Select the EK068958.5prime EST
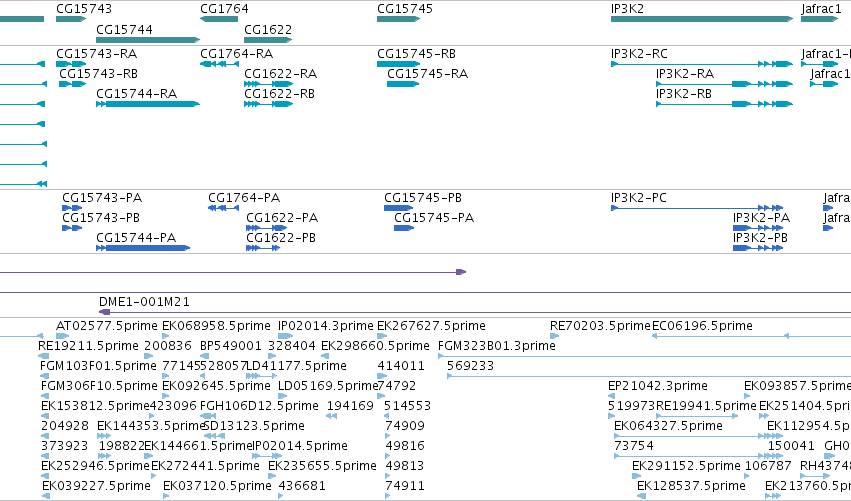The width and height of the screenshot is (851, 501). 166,336
